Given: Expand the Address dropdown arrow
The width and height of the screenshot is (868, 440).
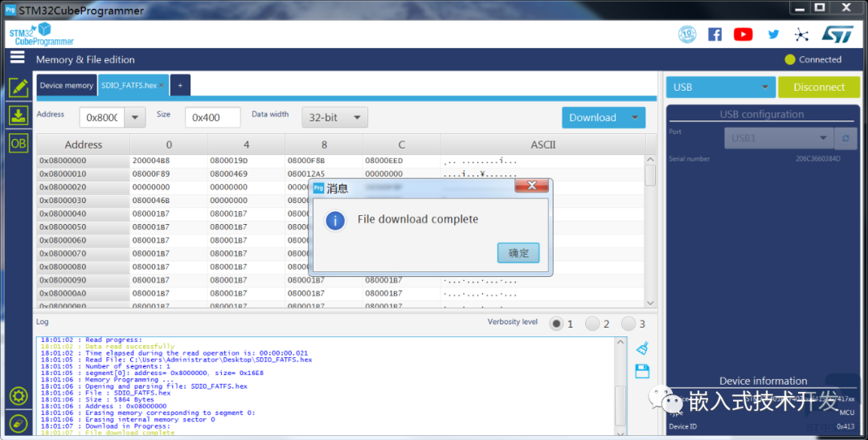Looking at the screenshot, I should (x=134, y=117).
